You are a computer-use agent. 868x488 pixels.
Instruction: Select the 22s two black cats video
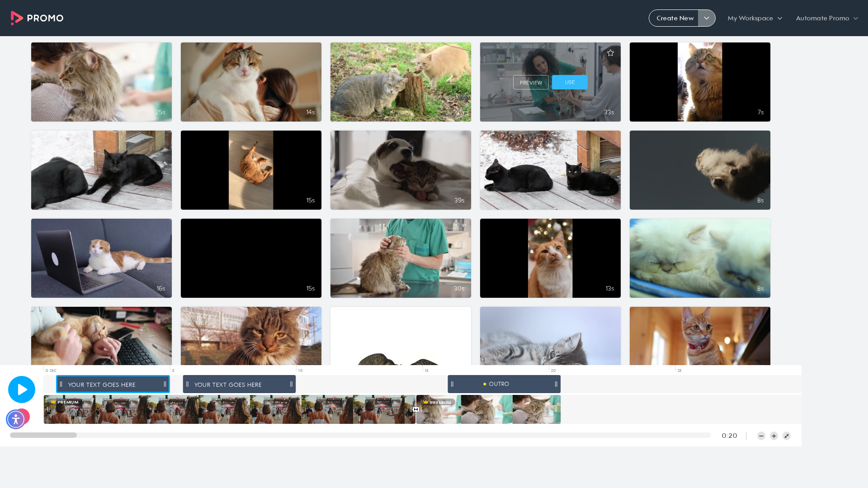click(x=550, y=170)
